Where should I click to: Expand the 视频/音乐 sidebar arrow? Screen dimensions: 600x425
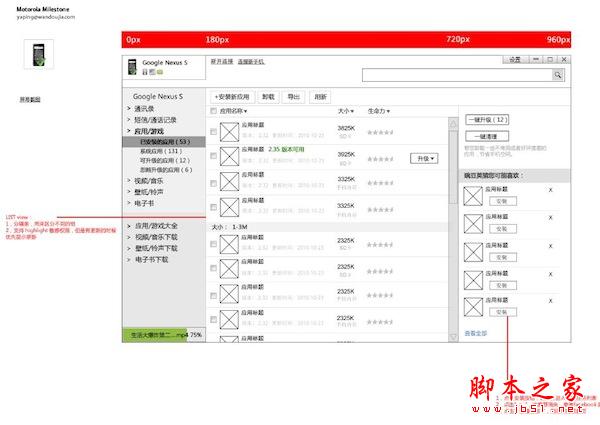pyautogui.click(x=129, y=180)
